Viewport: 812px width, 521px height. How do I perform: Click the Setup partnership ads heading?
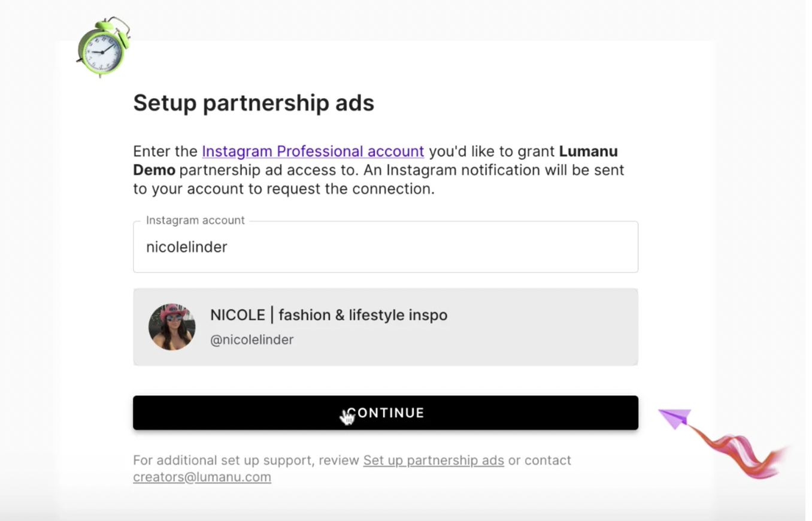(253, 103)
